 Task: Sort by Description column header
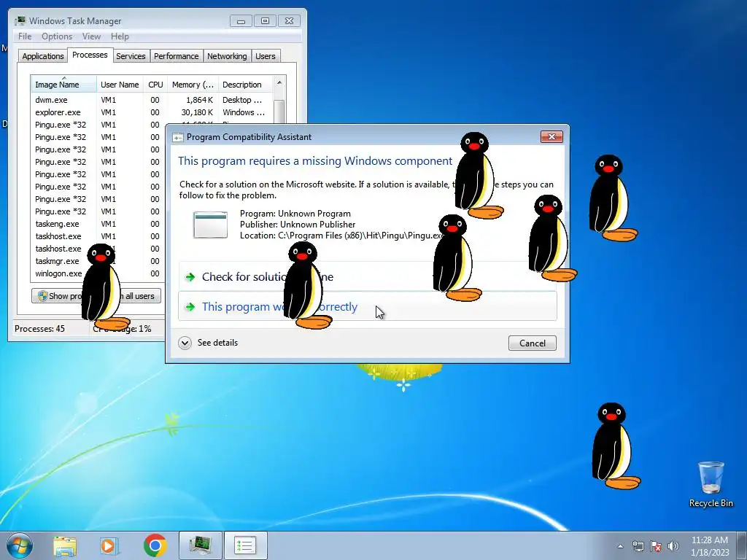pyautogui.click(x=245, y=85)
